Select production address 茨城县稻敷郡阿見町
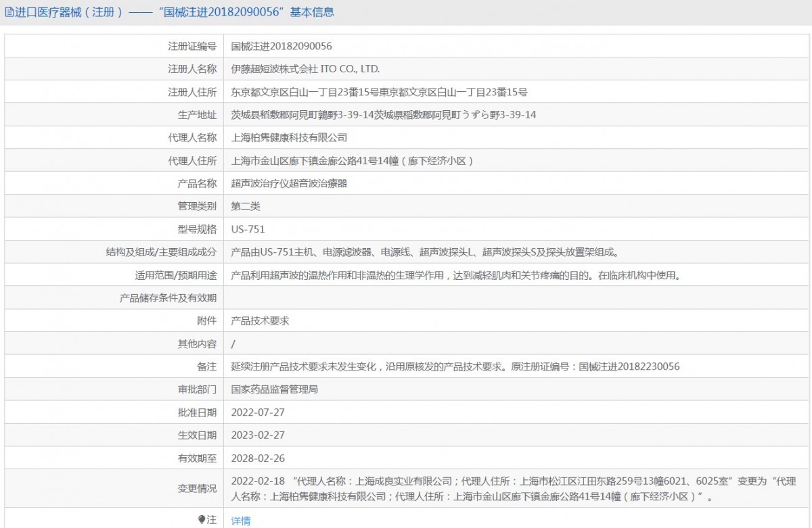This screenshot has height=528, width=812. point(384,115)
